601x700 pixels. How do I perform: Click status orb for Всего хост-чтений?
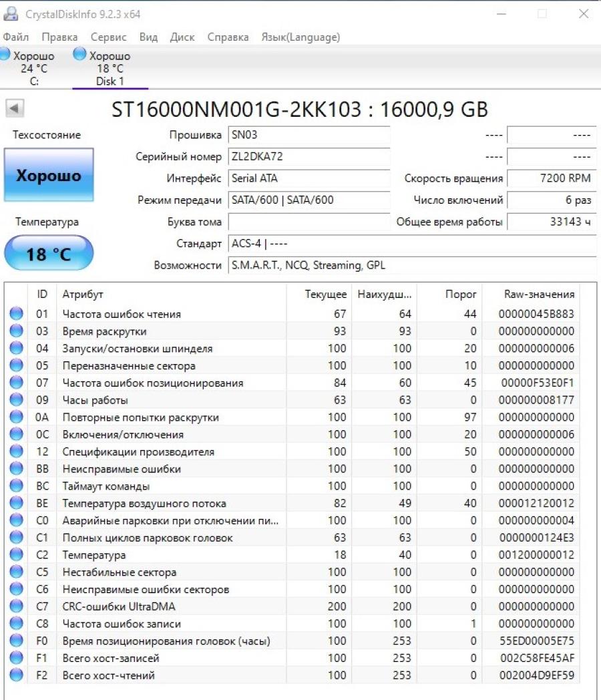(x=16, y=675)
